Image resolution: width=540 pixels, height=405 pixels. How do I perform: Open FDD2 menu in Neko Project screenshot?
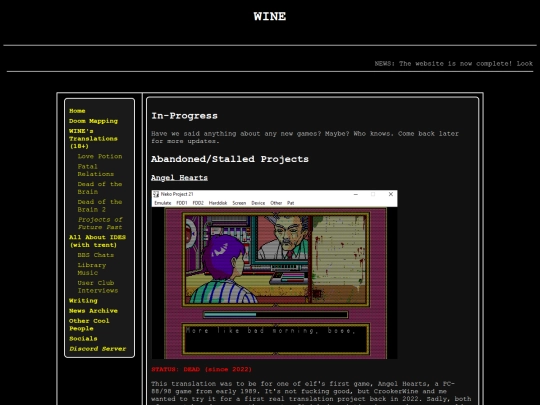(x=198, y=203)
